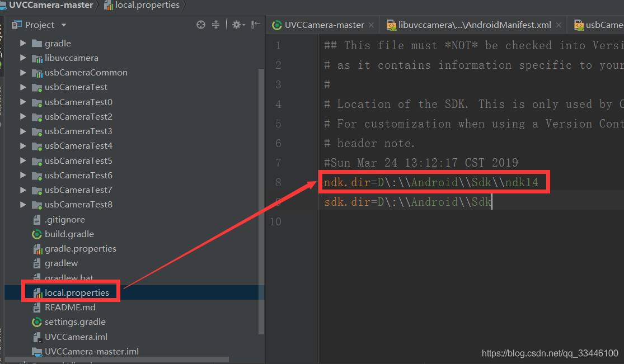624x364 pixels.
Task: Select gradlew in the project tree
Action: [62, 263]
